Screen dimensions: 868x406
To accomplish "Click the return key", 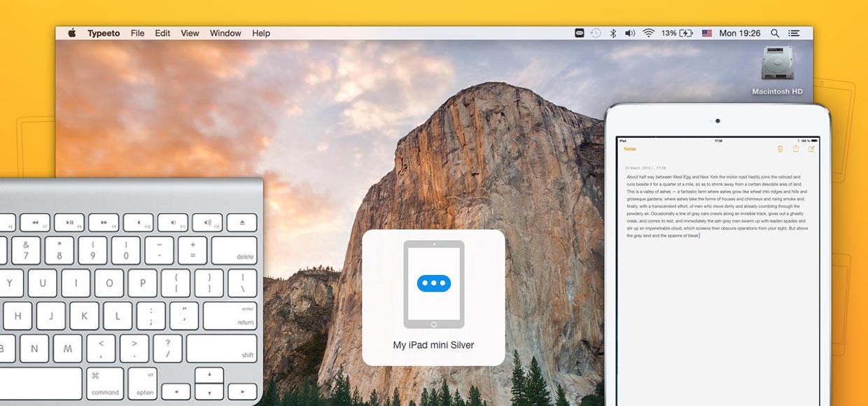I will (230, 316).
